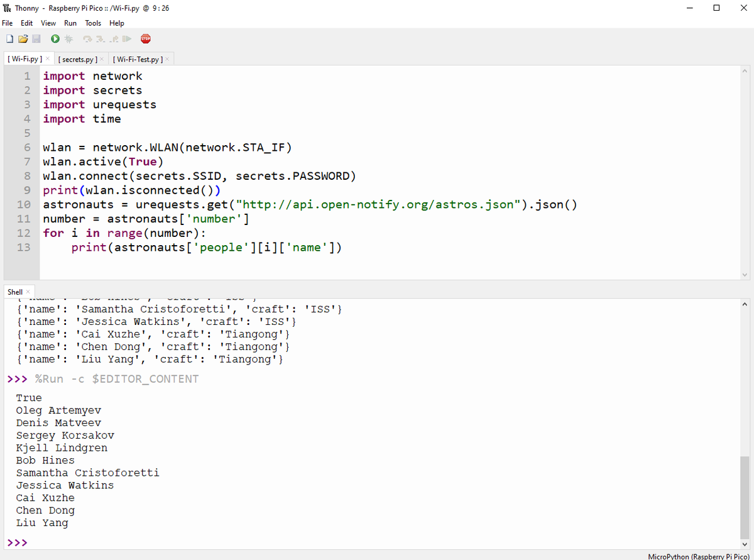Viewport: 754px width, 560px height.
Task: Click line number 1 in the gutter
Action: [27, 76]
